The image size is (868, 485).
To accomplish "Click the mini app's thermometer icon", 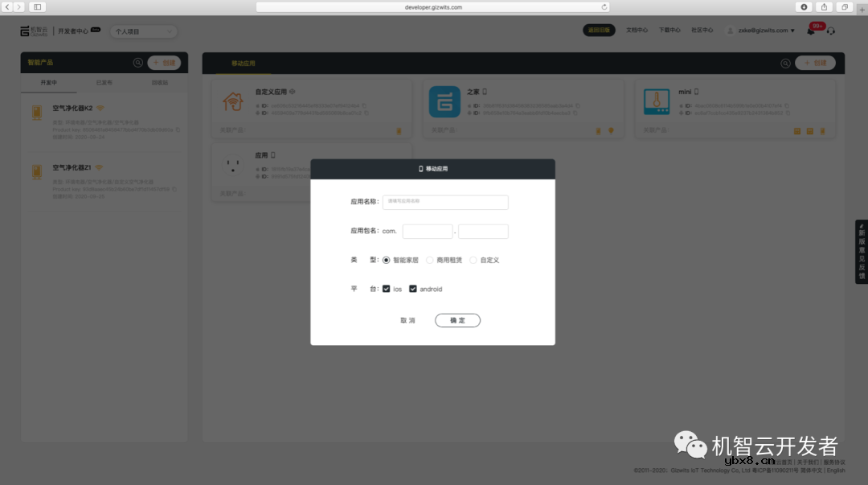I will coord(657,103).
